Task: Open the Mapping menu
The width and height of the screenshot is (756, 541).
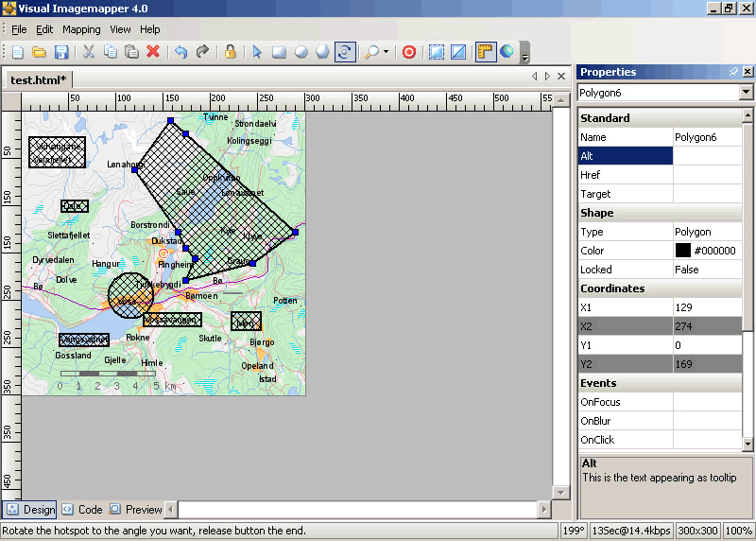Action: click(81, 29)
